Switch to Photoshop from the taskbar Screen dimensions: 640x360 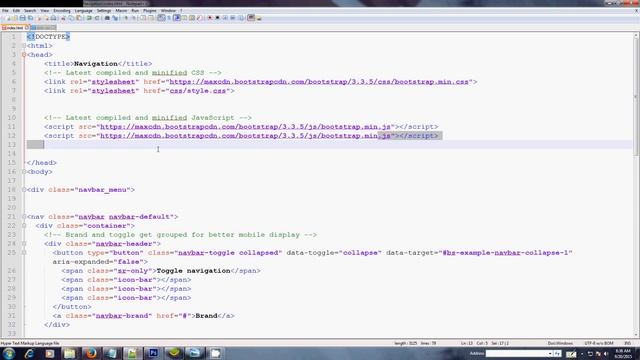click(x=153, y=353)
